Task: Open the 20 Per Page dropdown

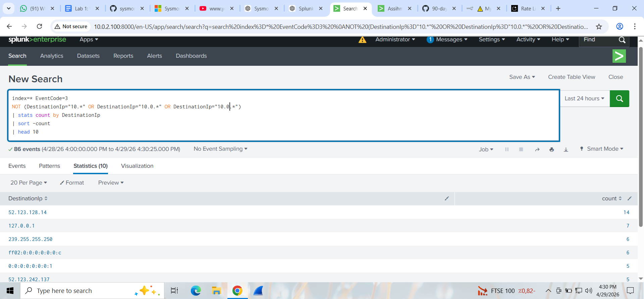Action: click(x=29, y=183)
